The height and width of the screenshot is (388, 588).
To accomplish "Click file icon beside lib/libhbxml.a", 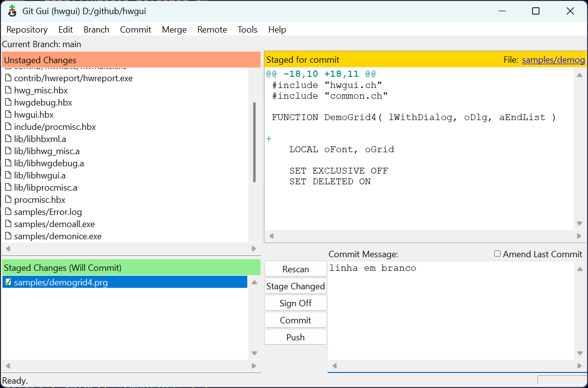I will coord(8,139).
